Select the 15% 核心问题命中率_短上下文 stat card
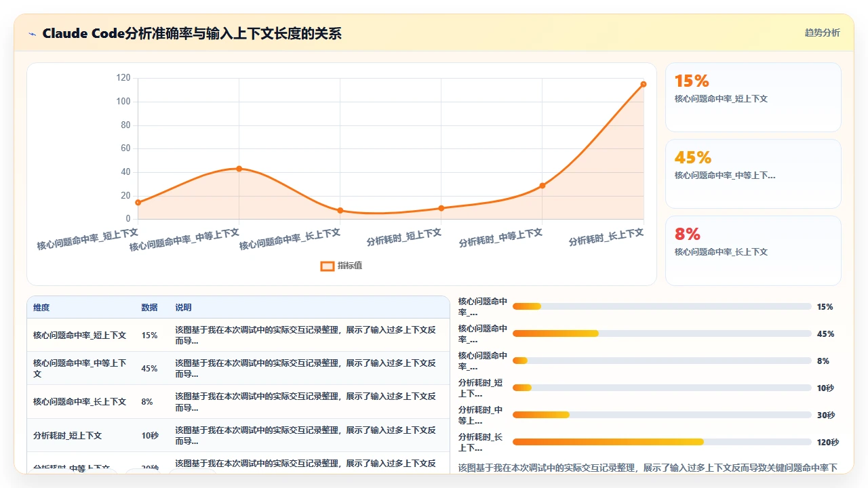Screen dimensions: 868x488 pos(753,97)
